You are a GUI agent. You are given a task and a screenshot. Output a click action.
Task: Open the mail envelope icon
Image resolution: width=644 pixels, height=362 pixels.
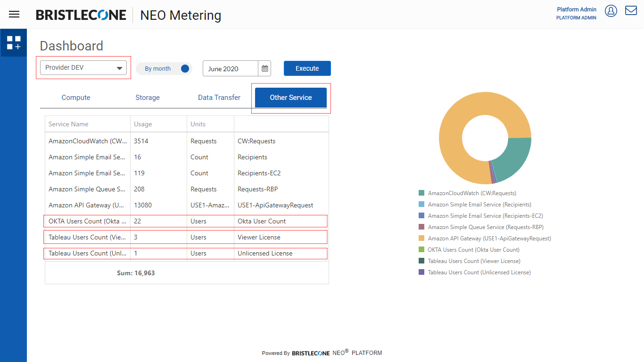[631, 10]
